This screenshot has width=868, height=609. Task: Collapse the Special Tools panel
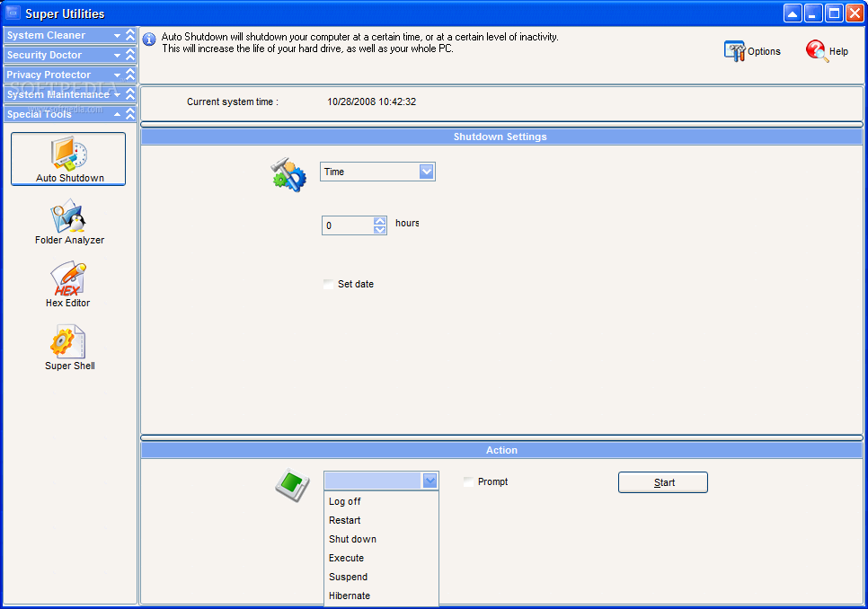pyautogui.click(x=70, y=114)
